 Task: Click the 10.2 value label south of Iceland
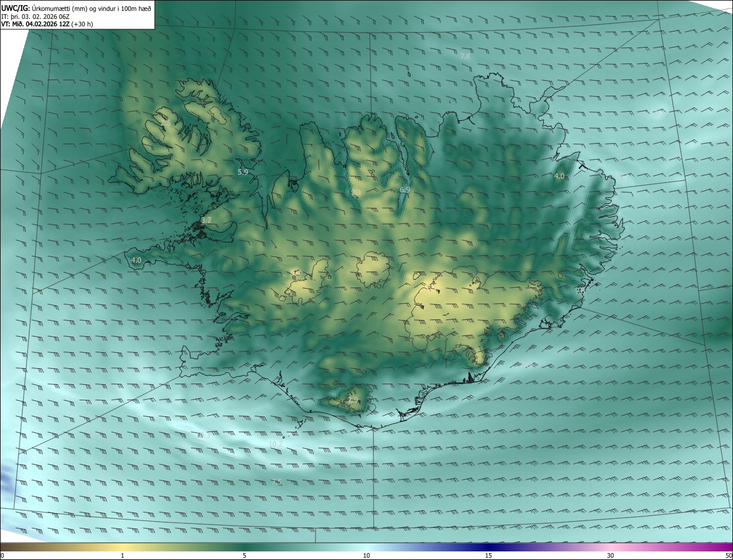coord(275,444)
